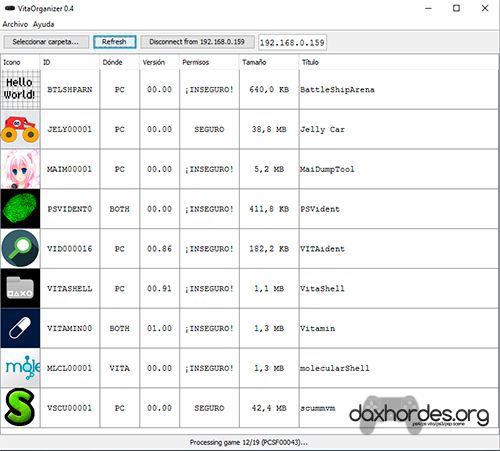Screen dimensions: 500x451
Task: Click the molecularShell icon
Action: tap(20, 368)
